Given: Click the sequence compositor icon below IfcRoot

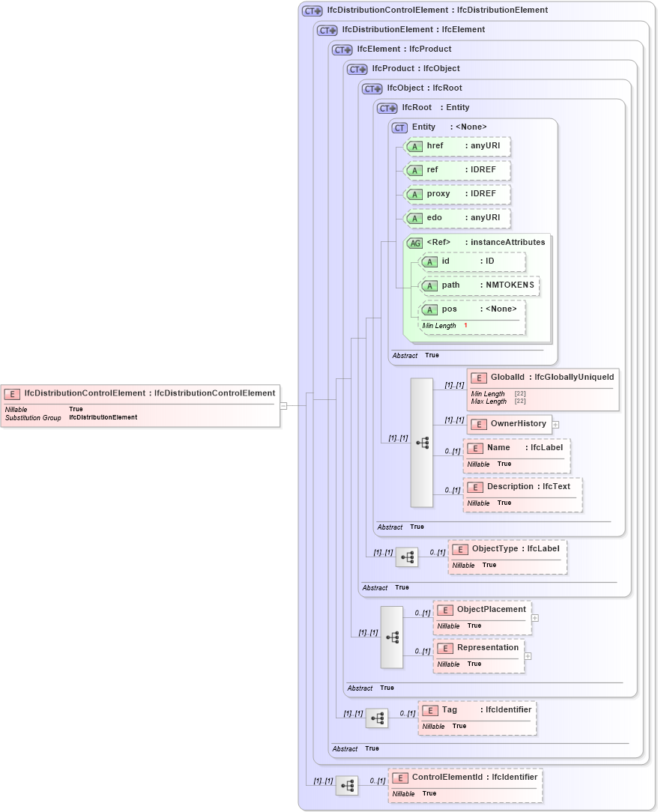Looking at the screenshot, I should (x=421, y=442).
